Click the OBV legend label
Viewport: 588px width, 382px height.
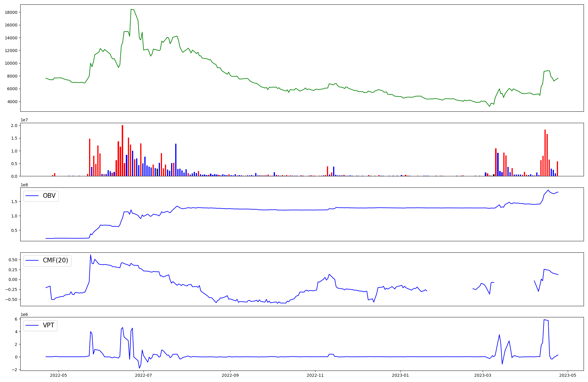(x=49, y=196)
